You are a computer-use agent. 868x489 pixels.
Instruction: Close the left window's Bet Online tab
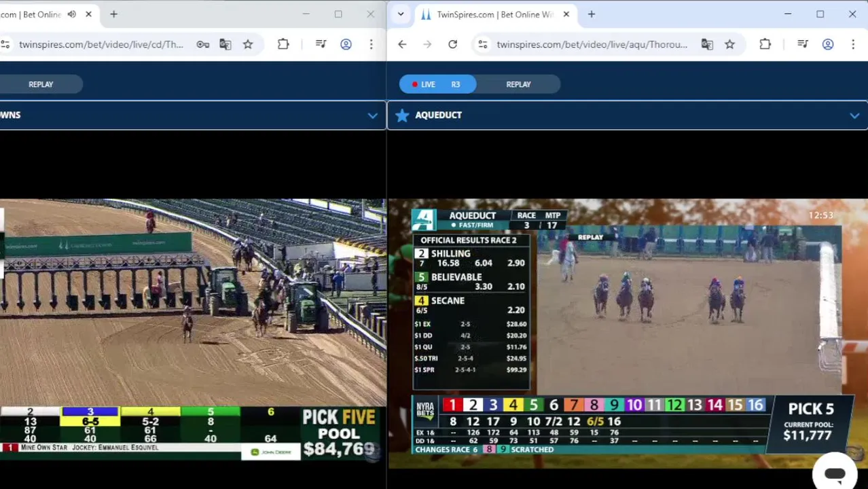pyautogui.click(x=88, y=14)
